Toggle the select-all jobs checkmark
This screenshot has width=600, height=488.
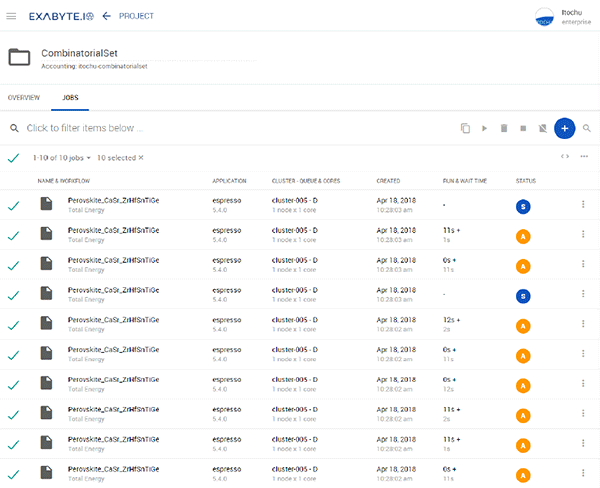click(13, 158)
